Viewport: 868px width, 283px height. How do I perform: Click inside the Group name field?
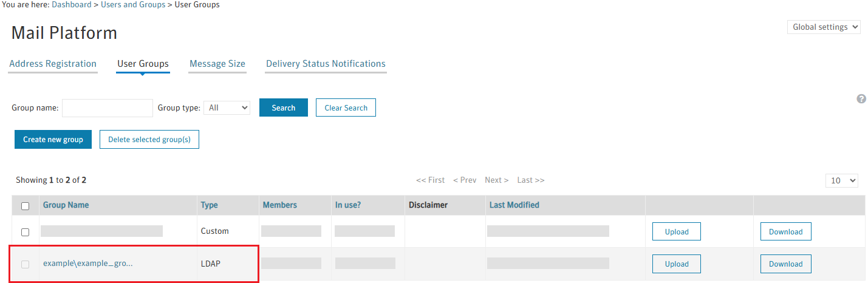point(108,107)
